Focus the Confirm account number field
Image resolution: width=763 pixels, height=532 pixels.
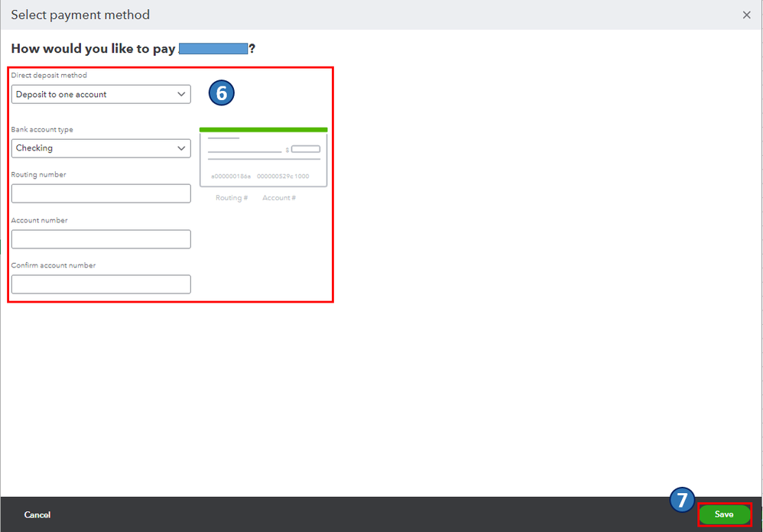tap(101, 284)
